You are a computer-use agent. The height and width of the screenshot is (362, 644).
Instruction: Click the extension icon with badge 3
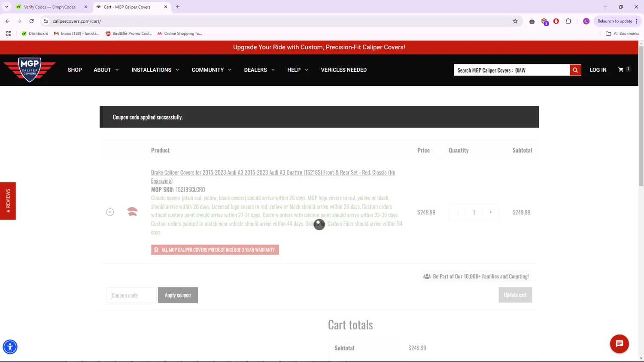click(x=544, y=21)
